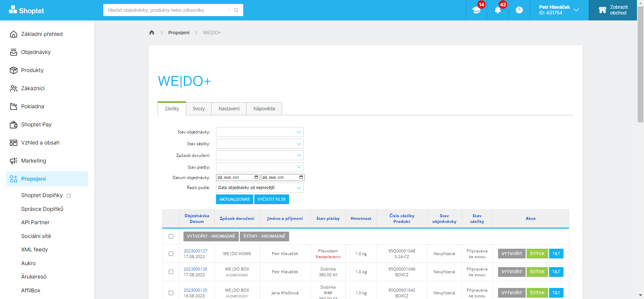
Task: Open the help question mark icon
Action: click(x=519, y=10)
